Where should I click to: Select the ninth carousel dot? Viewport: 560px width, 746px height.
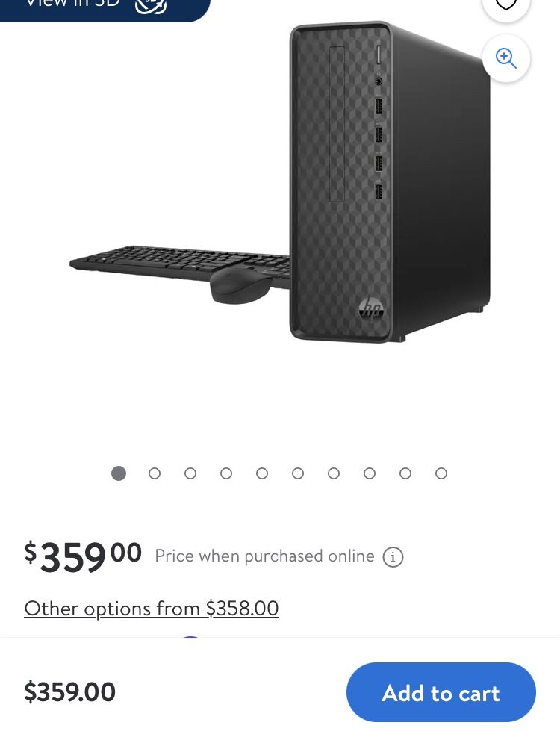point(405,473)
